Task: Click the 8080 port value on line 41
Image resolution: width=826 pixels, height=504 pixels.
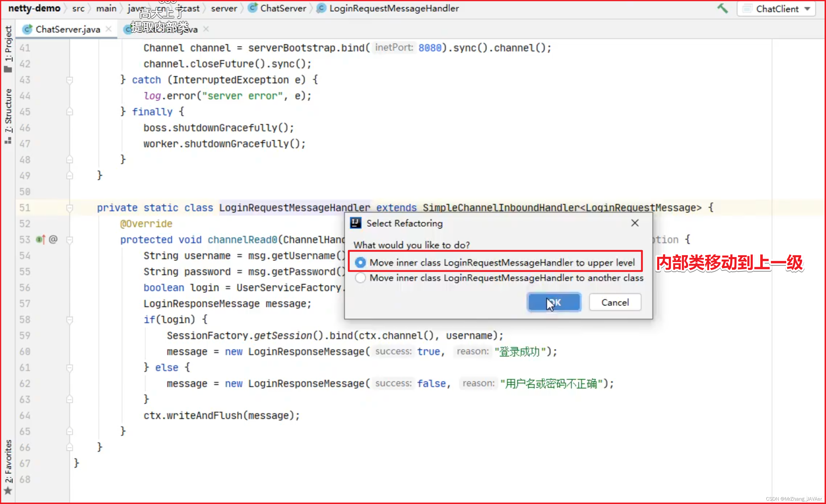Action: (430, 48)
